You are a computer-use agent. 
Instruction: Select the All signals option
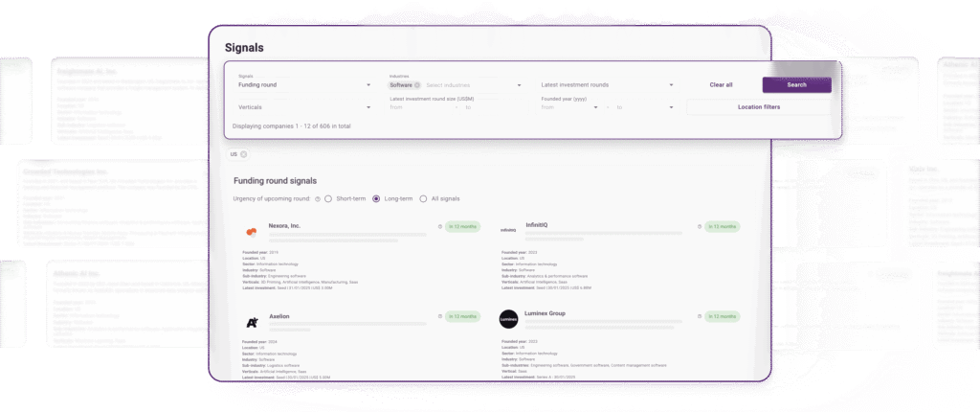(x=424, y=198)
